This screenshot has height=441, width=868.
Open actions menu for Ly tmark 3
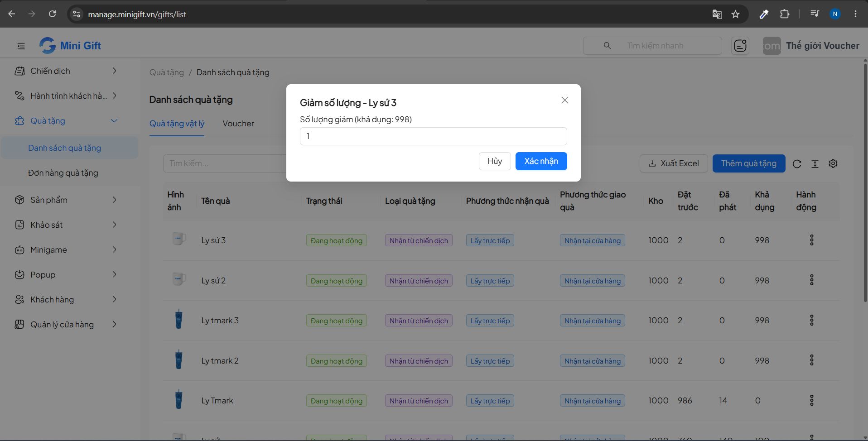[x=811, y=321]
